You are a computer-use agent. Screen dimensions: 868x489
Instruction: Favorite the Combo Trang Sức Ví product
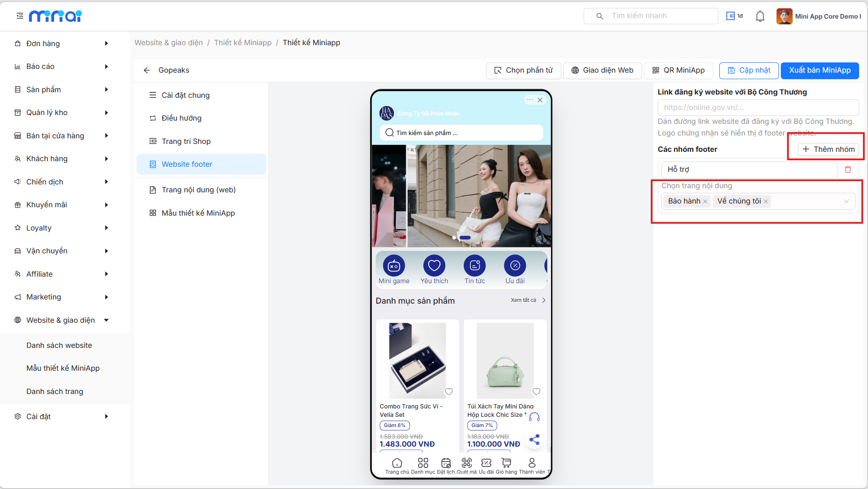click(x=449, y=392)
